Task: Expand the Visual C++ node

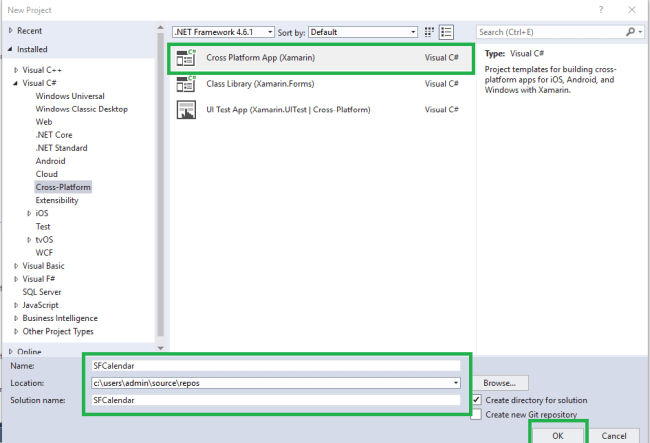Action: coord(16,70)
